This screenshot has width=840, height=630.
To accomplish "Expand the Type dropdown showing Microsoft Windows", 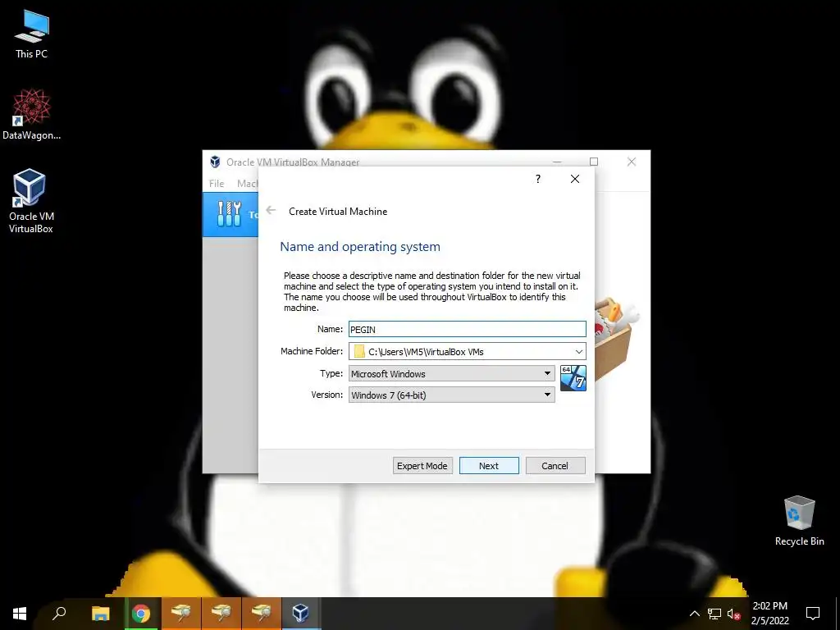I will pyautogui.click(x=452, y=373).
